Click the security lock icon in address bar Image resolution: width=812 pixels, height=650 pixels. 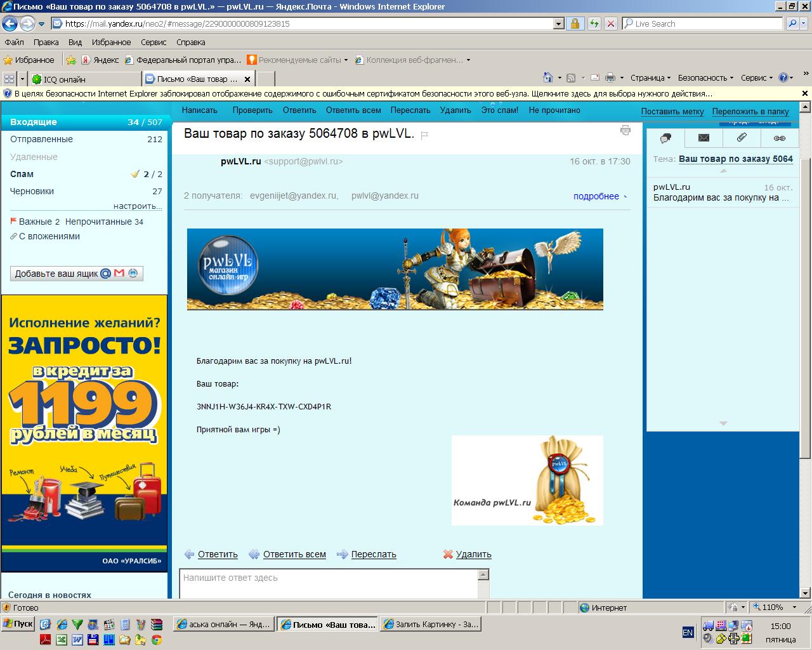(x=575, y=24)
